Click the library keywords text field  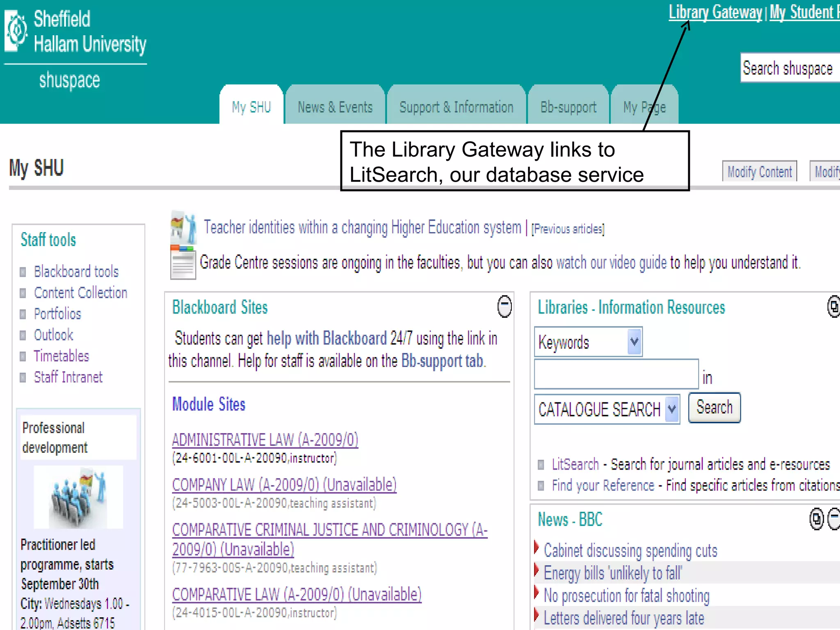tap(616, 374)
